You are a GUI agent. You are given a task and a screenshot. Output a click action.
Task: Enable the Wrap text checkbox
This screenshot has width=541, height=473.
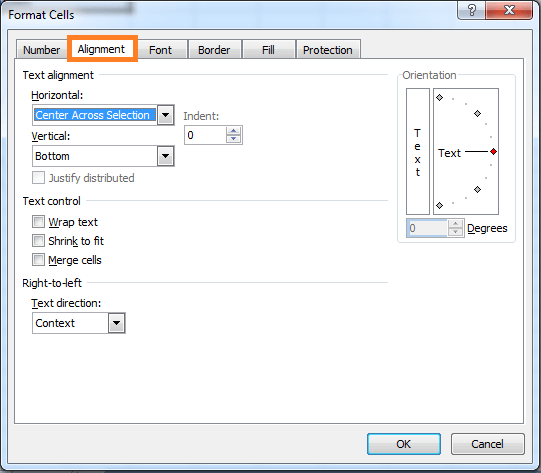click(38, 221)
